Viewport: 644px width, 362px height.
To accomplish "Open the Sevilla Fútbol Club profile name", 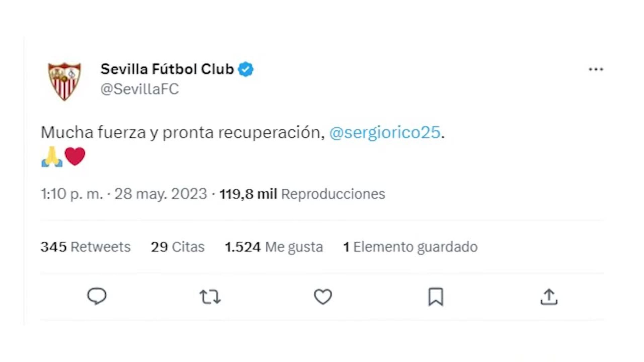I will [x=167, y=69].
